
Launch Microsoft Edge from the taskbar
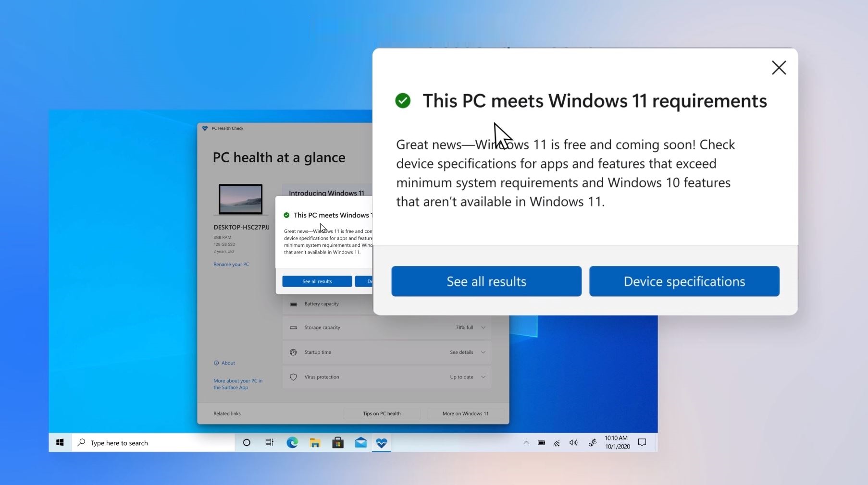292,443
